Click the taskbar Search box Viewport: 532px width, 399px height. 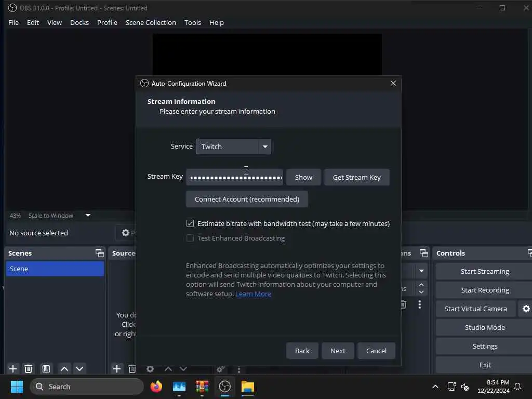point(87,387)
